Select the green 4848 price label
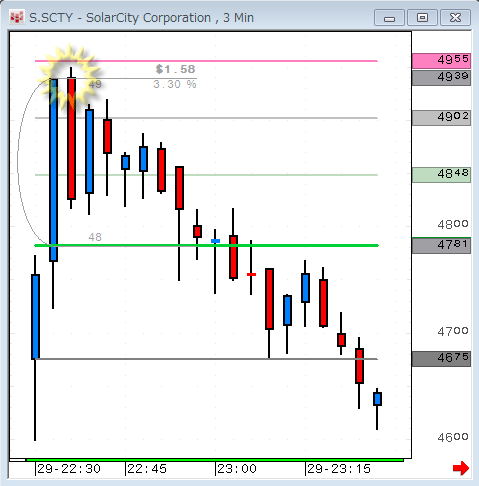Viewport: 479px width, 486px height. 441,175
